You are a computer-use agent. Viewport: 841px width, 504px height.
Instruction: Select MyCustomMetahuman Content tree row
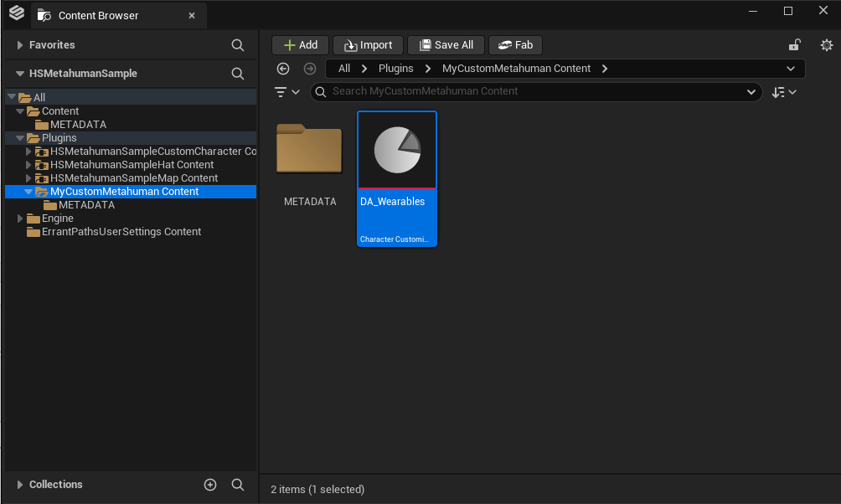pyautogui.click(x=131, y=192)
